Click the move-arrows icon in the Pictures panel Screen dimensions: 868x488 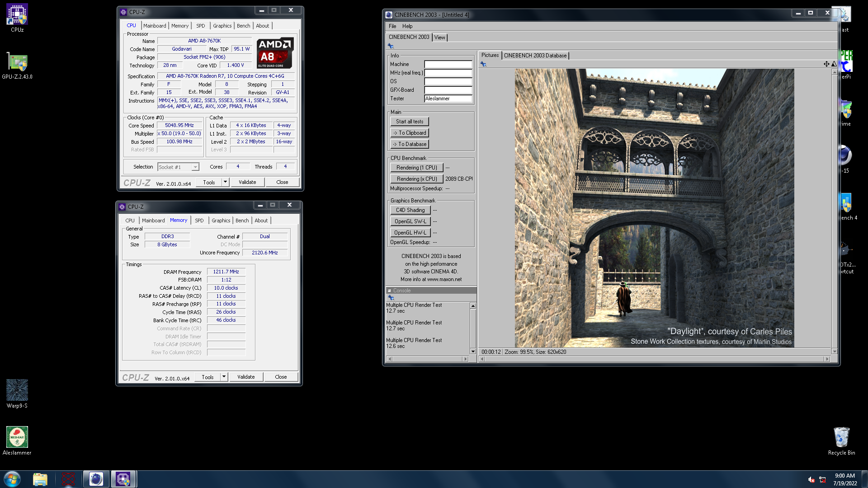point(826,64)
